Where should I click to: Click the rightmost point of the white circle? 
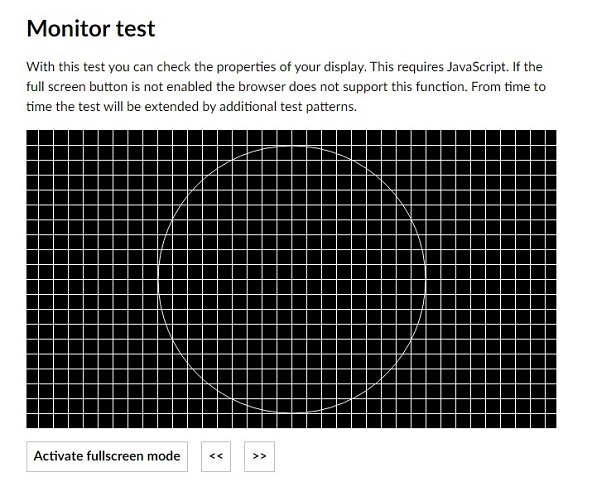pyautogui.click(x=426, y=279)
